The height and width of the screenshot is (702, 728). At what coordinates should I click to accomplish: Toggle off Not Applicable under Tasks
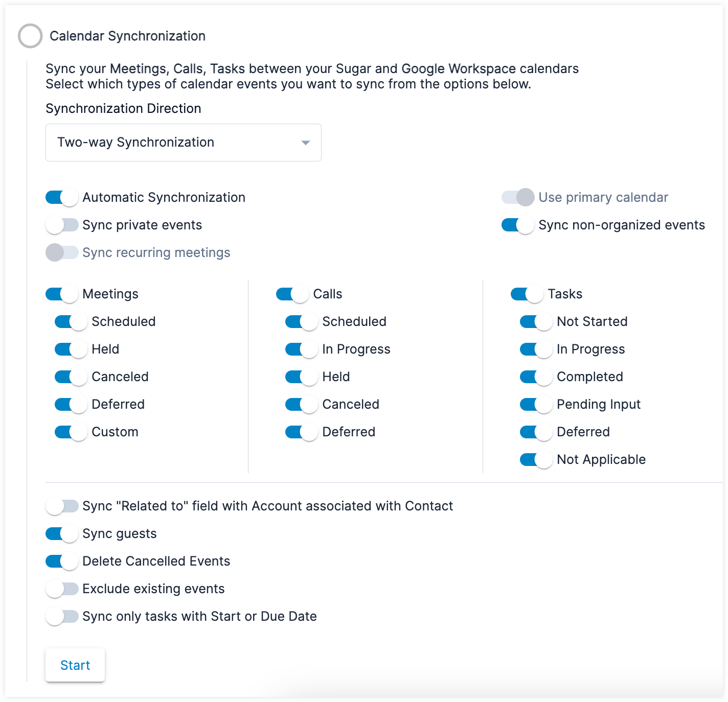535,459
